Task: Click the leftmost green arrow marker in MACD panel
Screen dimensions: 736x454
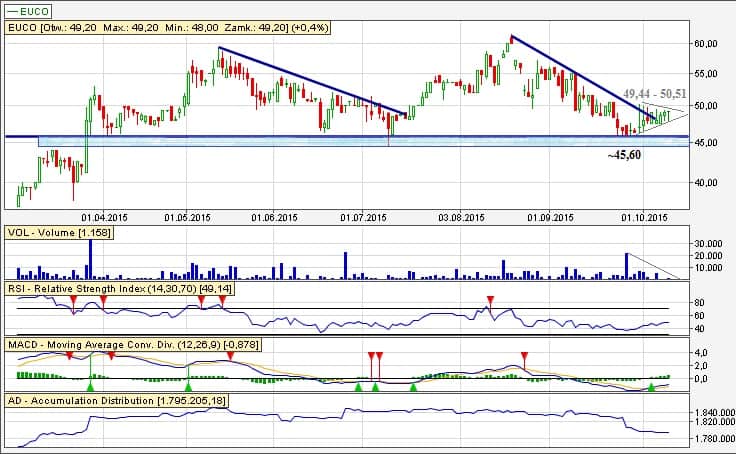Action: (x=91, y=386)
